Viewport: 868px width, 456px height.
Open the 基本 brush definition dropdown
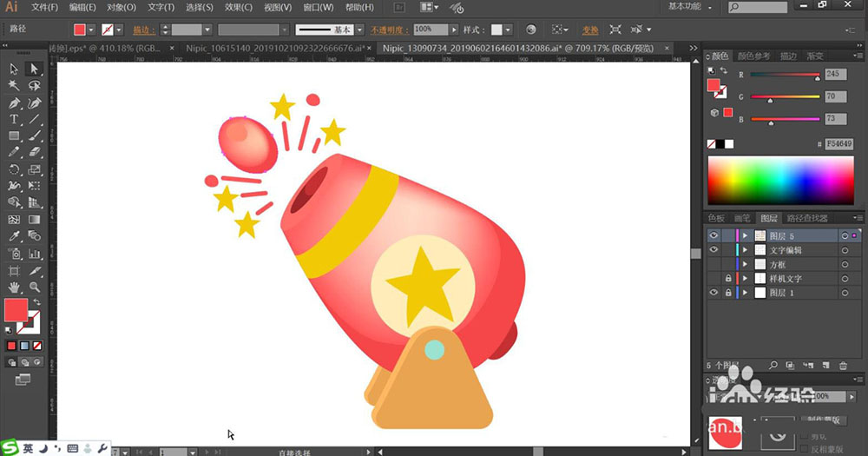click(360, 30)
